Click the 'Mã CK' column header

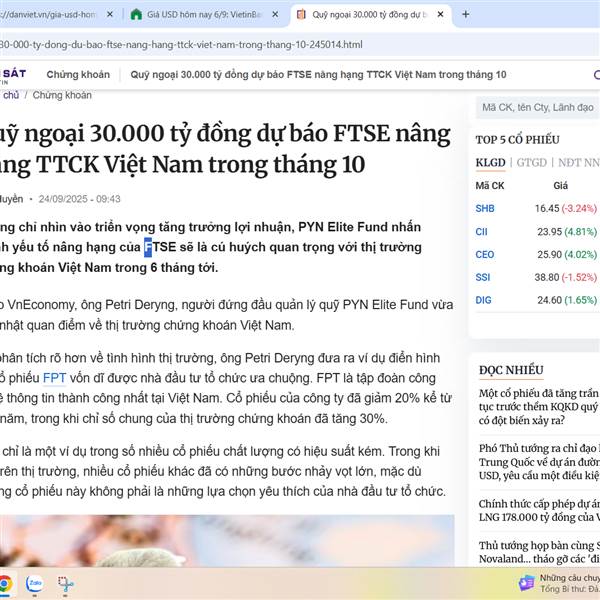490,186
